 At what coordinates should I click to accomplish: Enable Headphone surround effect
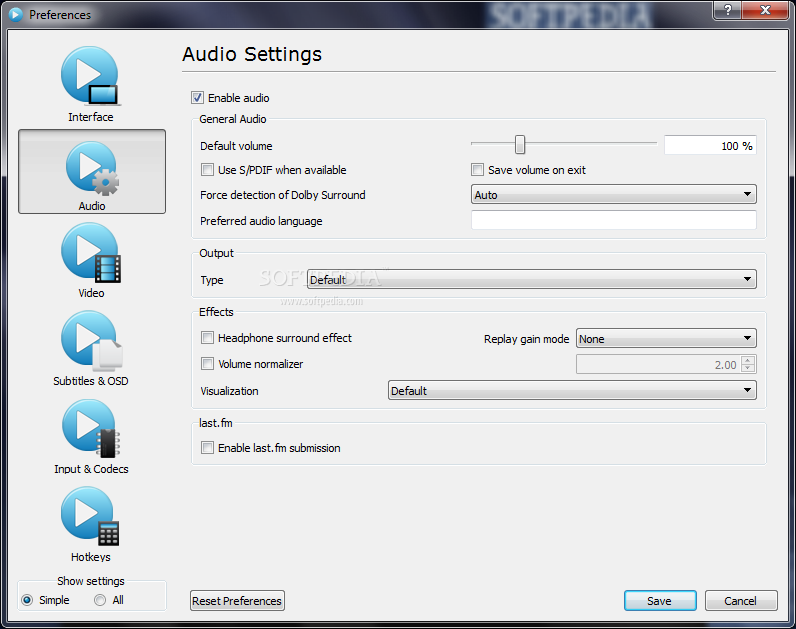[x=207, y=338]
